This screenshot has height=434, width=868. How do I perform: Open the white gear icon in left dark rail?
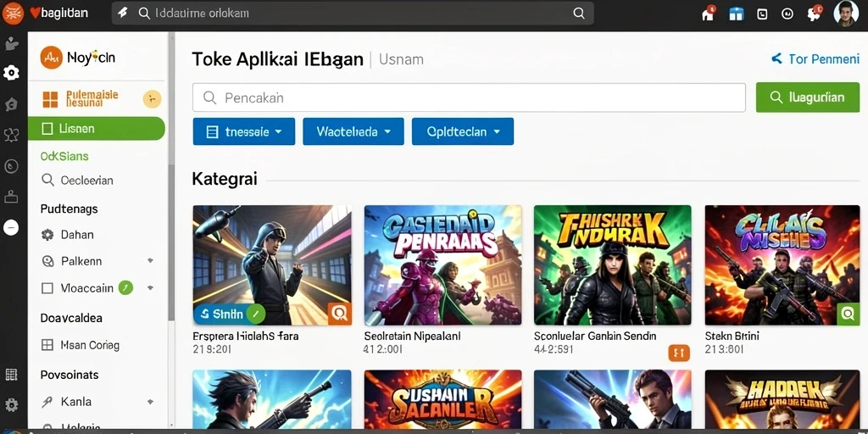(11, 73)
